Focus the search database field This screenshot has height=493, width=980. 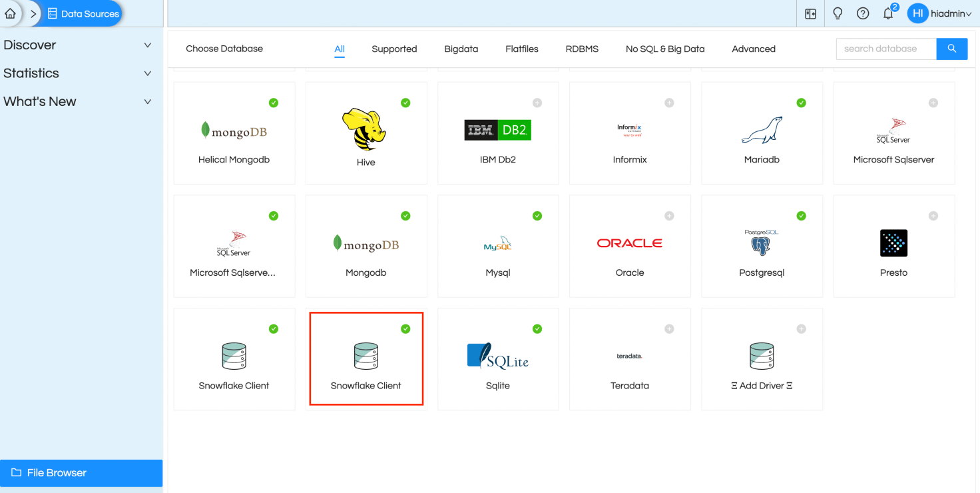click(x=886, y=49)
